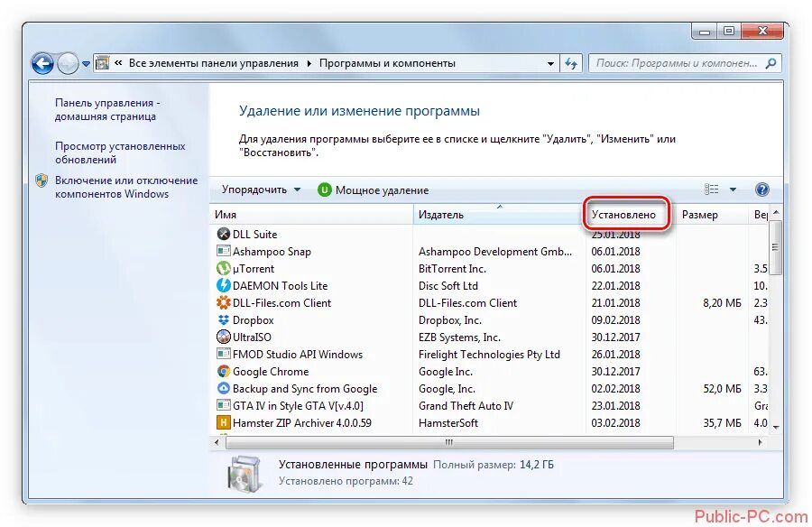This screenshot has width=812, height=527.
Task: Click the Forward navigation arrow button
Action: coord(68,64)
